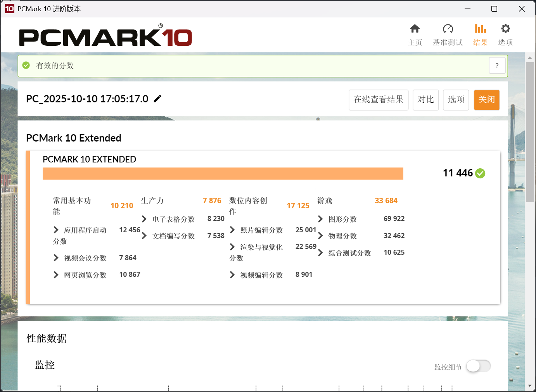Click the 对比 compare button
The image size is (536, 392).
tap(425, 100)
